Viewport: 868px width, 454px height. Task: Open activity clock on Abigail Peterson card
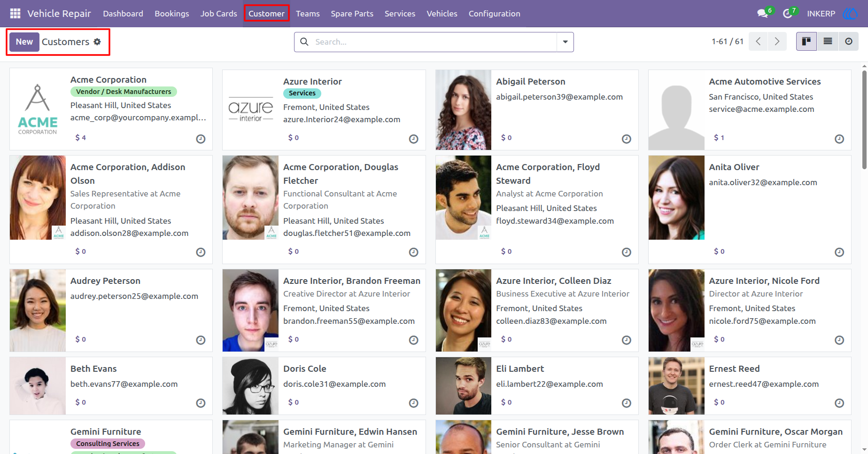click(626, 139)
